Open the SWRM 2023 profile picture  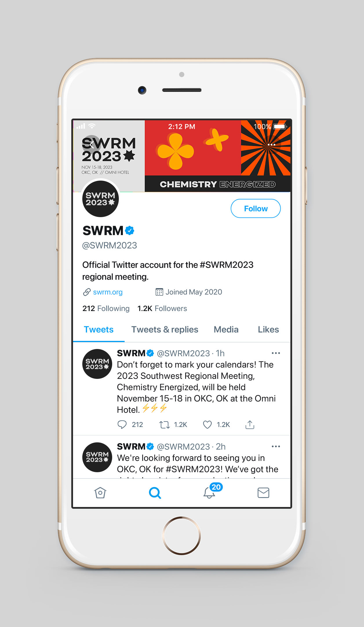click(101, 199)
